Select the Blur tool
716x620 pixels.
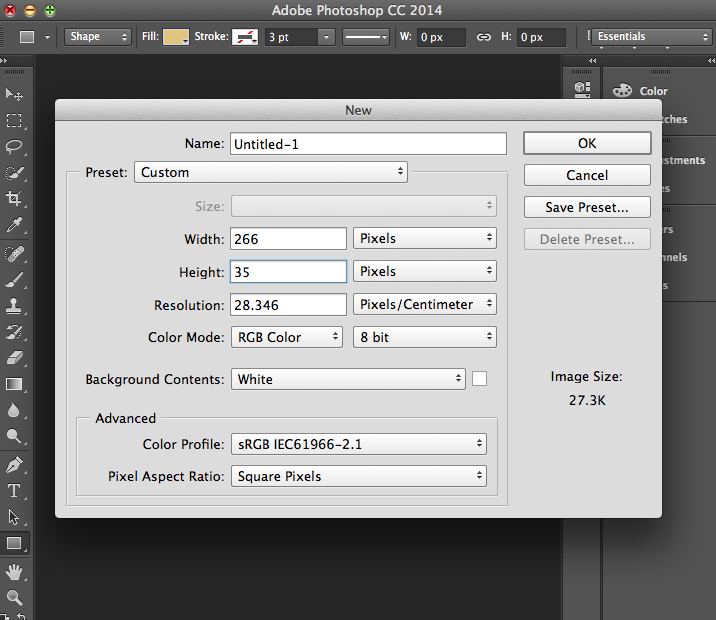click(x=14, y=410)
